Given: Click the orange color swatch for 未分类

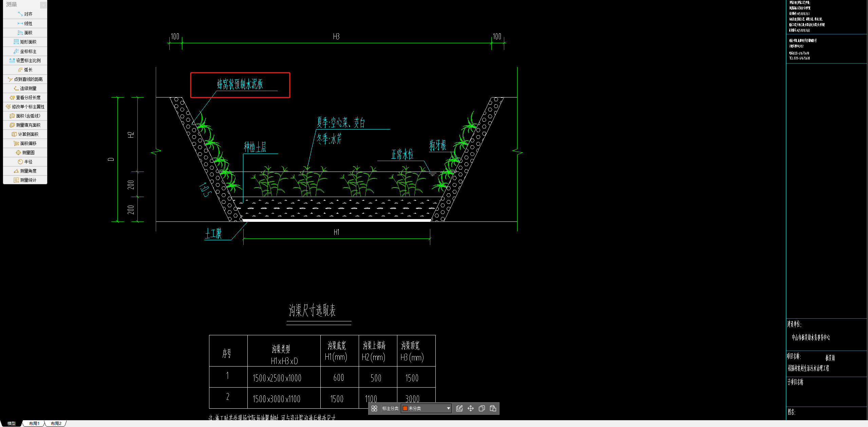Looking at the screenshot, I should click(405, 408).
